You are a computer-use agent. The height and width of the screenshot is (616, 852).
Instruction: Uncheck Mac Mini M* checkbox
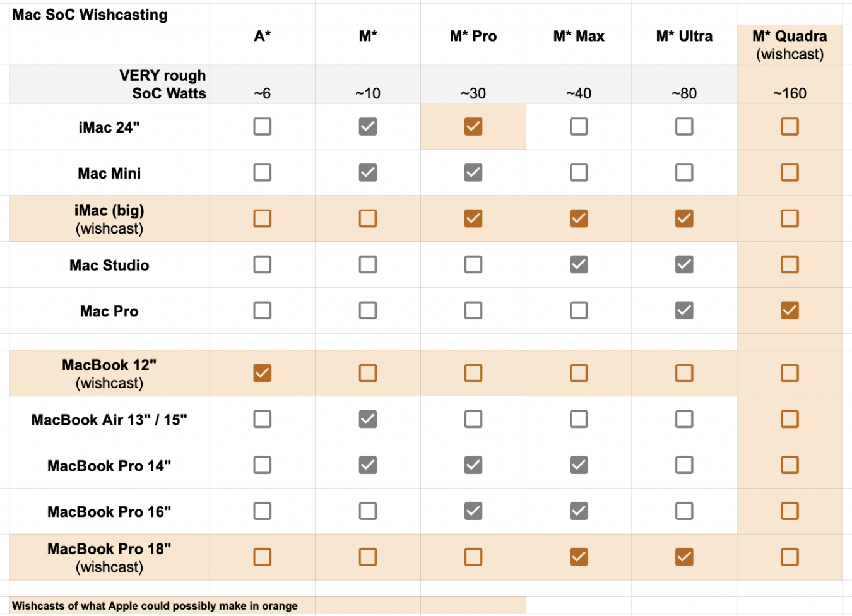tap(368, 173)
